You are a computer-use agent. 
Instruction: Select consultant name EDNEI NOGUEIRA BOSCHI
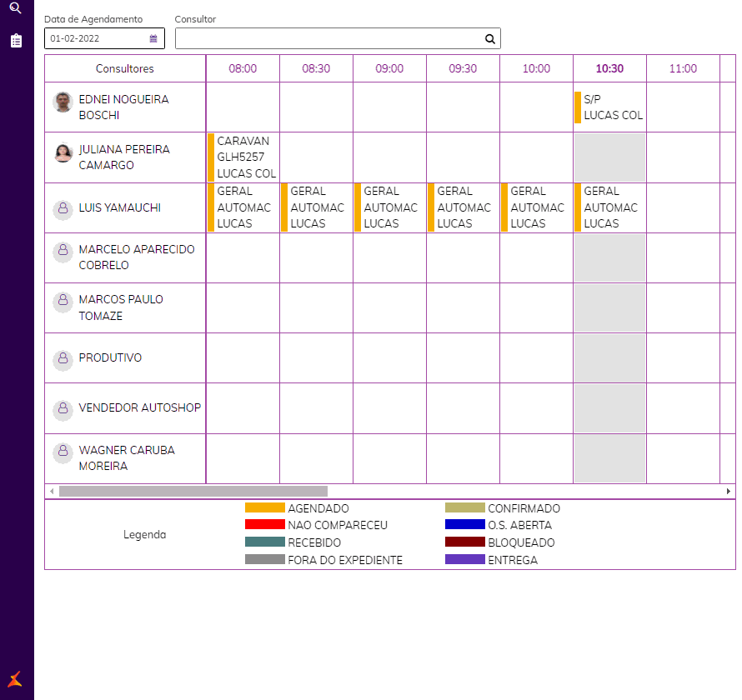[123, 107]
